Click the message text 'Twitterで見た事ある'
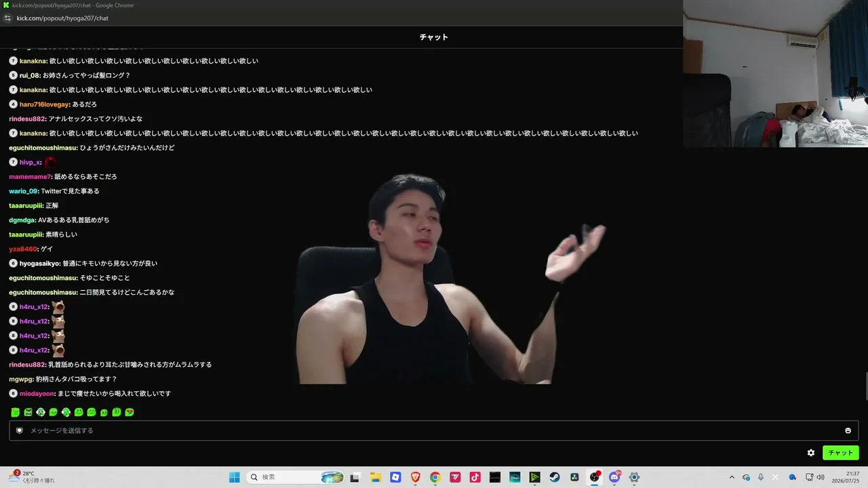Screen dimensions: 868x488 point(71,191)
